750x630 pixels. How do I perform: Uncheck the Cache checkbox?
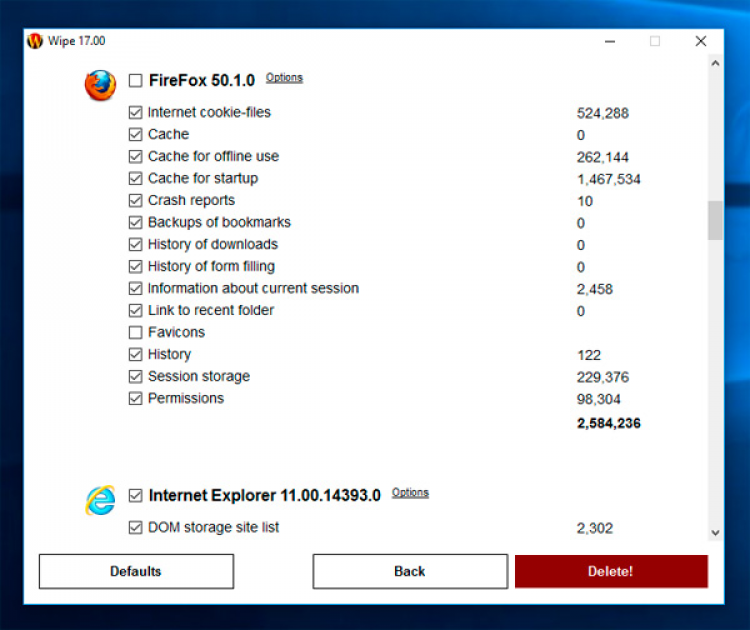tap(135, 134)
